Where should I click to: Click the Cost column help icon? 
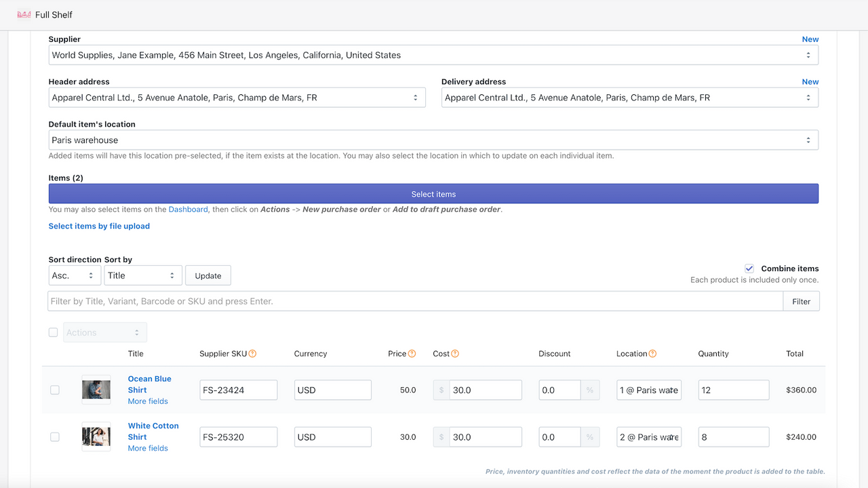[x=455, y=354]
